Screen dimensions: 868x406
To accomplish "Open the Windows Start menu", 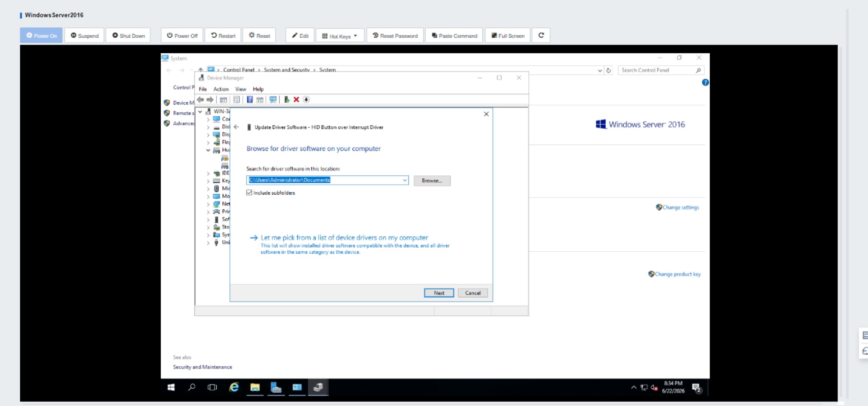I will click(x=171, y=387).
